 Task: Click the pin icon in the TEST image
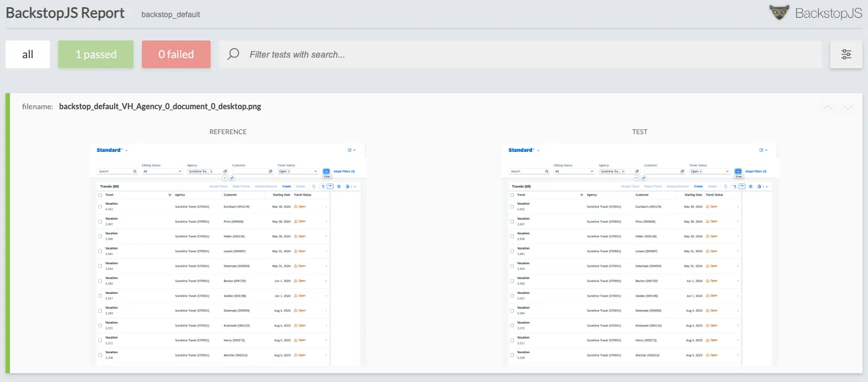pos(644,178)
